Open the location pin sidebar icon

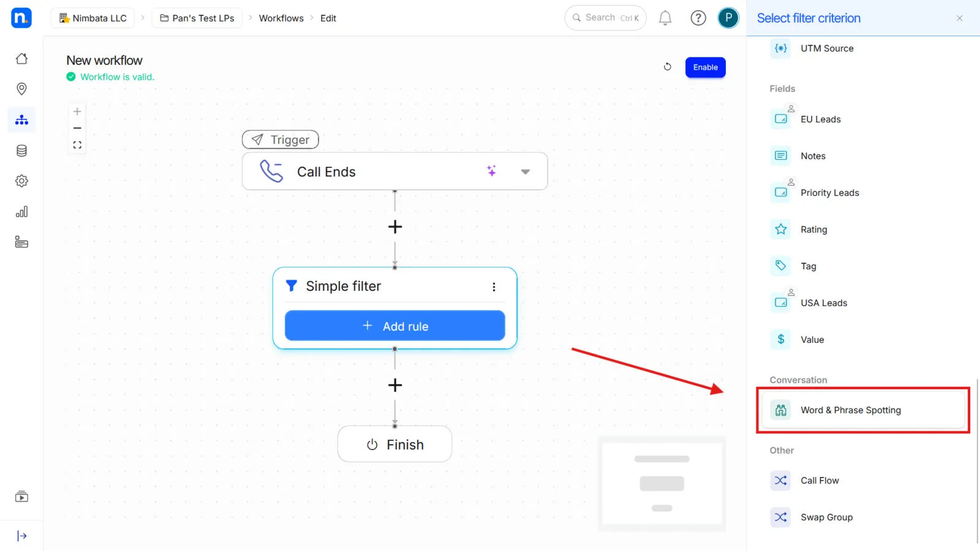(x=21, y=89)
